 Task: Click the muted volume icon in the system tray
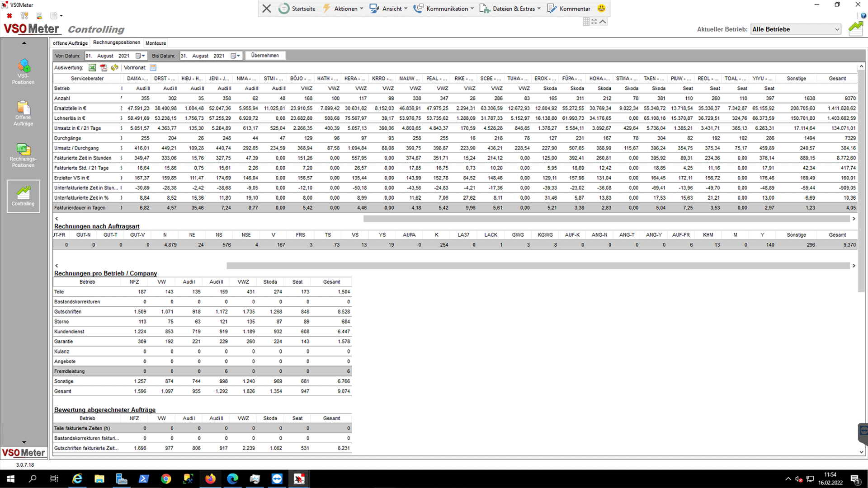799,479
